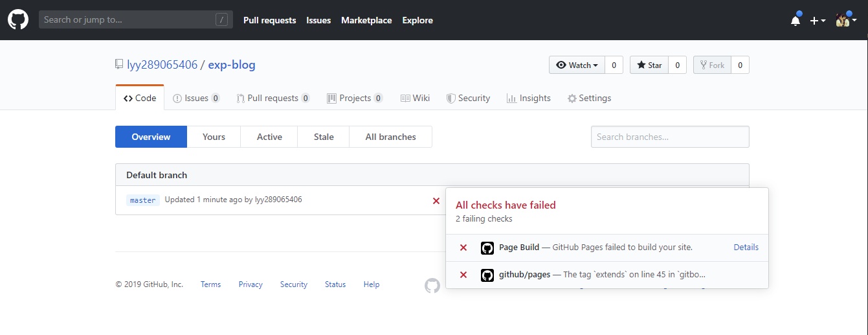Click the red failed-status X beside master
The height and width of the screenshot is (335, 868).
[436, 201]
